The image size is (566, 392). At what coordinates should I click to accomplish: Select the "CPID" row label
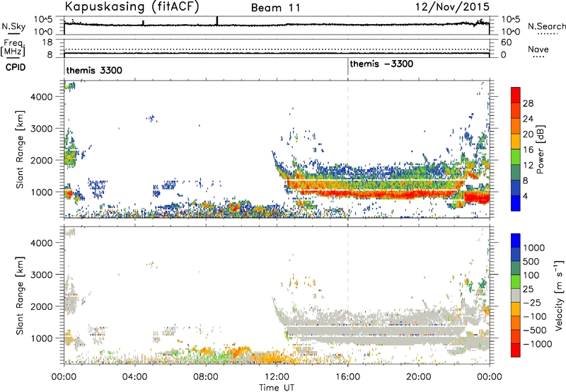click(x=16, y=67)
